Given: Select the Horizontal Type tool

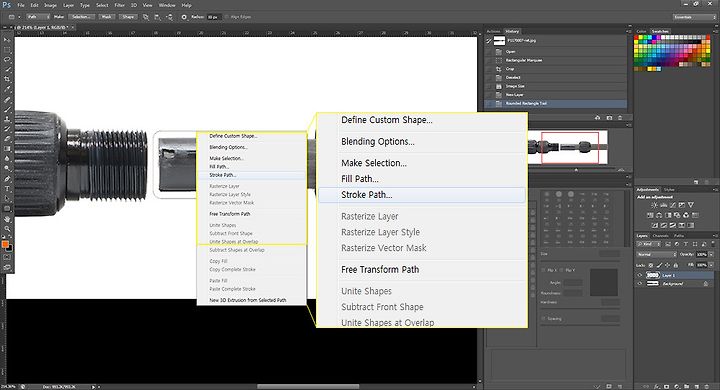Looking at the screenshot, I should click(7, 189).
